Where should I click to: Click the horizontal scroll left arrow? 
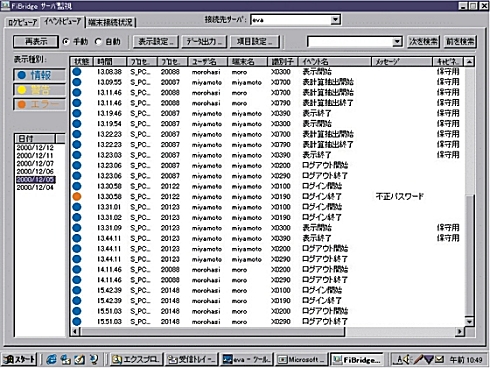(x=75, y=331)
